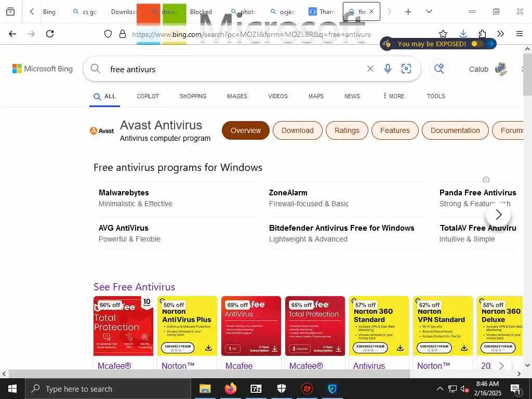This screenshot has width=532, height=399.
Task: Click the vertical page scrollbar thumb
Action: coord(527,75)
